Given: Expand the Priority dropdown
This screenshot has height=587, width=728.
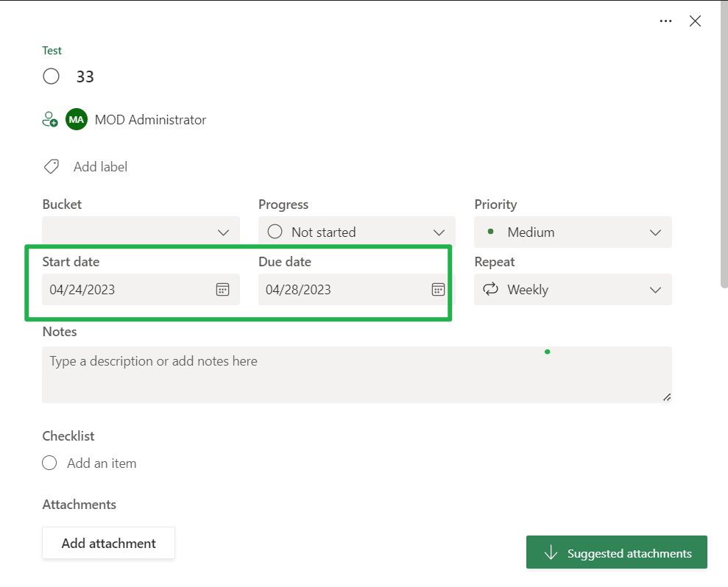Looking at the screenshot, I should pyautogui.click(x=655, y=232).
